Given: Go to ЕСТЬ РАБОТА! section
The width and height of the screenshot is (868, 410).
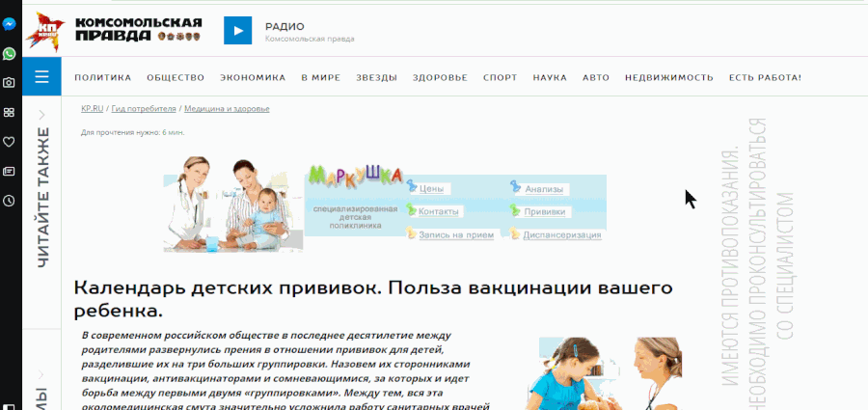Looking at the screenshot, I should 765,77.
